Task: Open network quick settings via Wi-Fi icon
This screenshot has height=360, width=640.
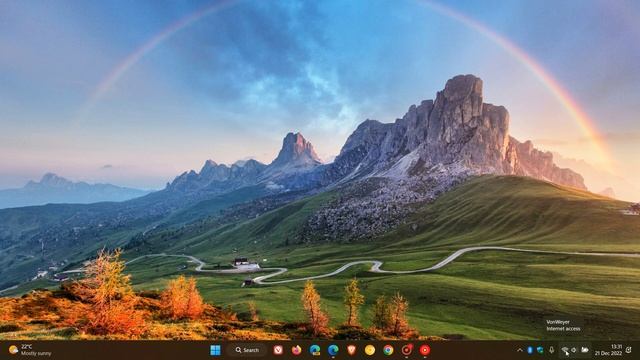Action: (x=565, y=350)
